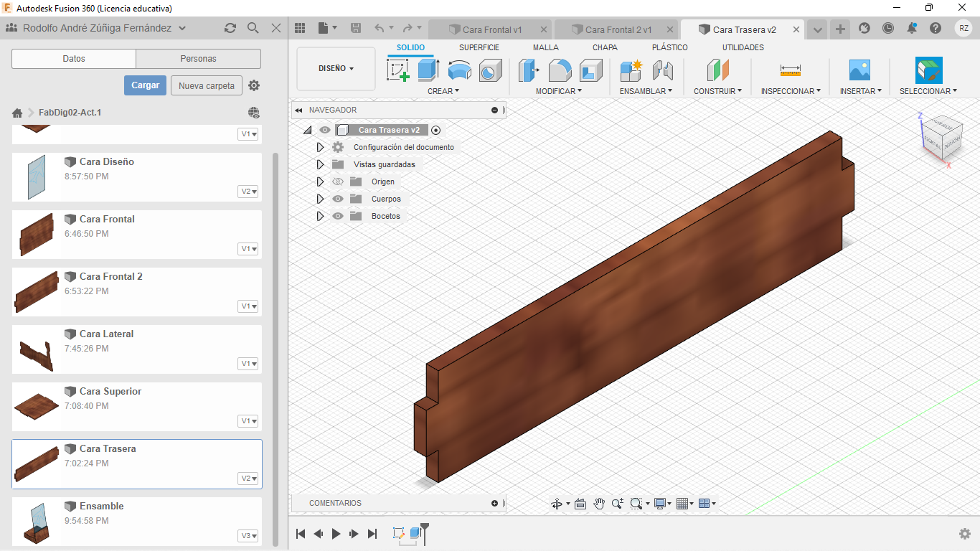Click the Insert image icon
The width and height of the screenshot is (980, 551).
(x=859, y=70)
